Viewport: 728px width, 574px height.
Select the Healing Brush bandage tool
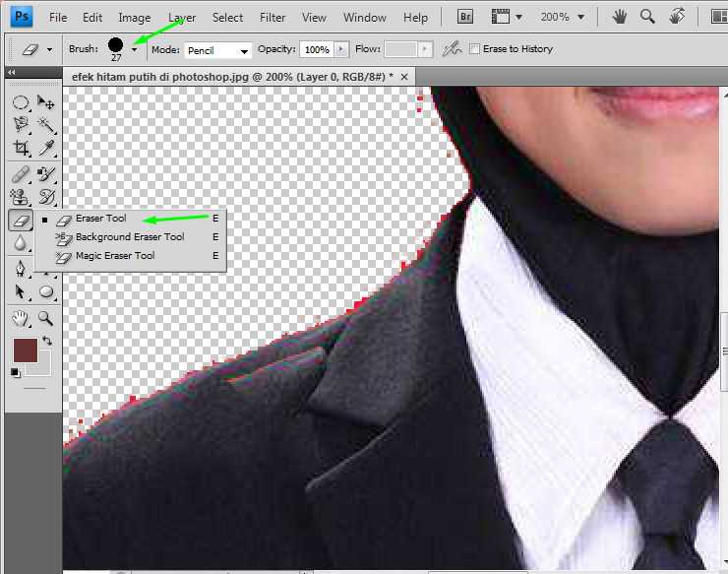pyautogui.click(x=20, y=174)
